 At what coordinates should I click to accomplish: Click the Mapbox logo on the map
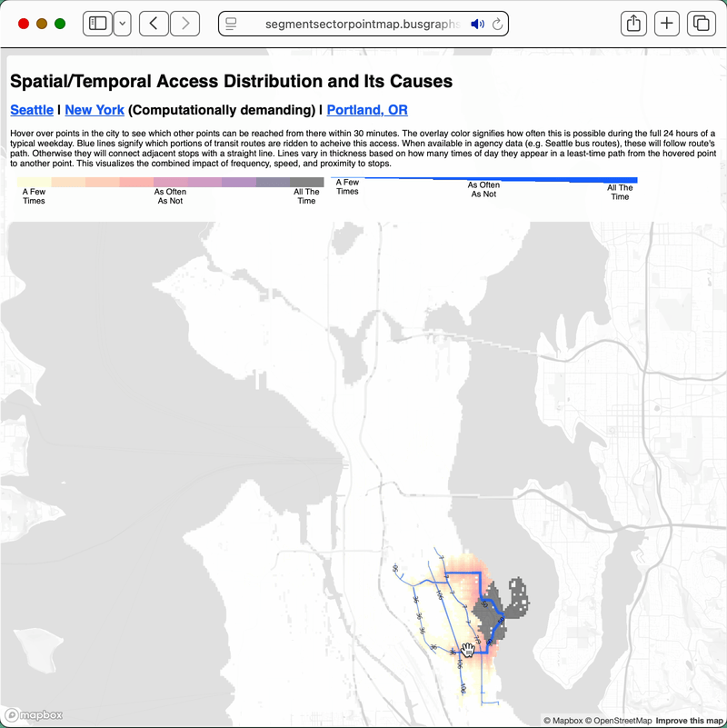click(33, 714)
